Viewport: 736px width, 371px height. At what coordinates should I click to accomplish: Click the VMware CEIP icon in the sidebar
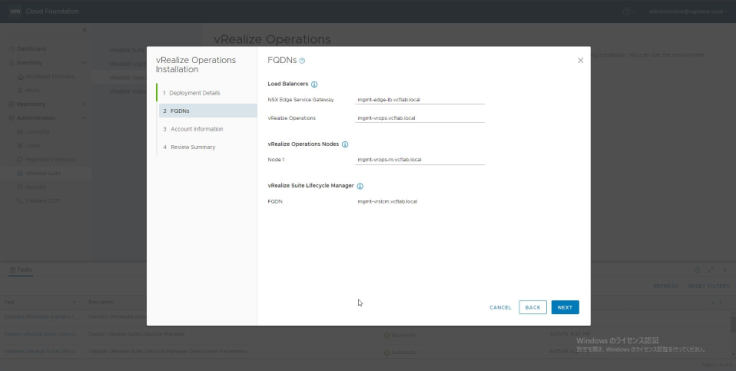[x=20, y=201]
